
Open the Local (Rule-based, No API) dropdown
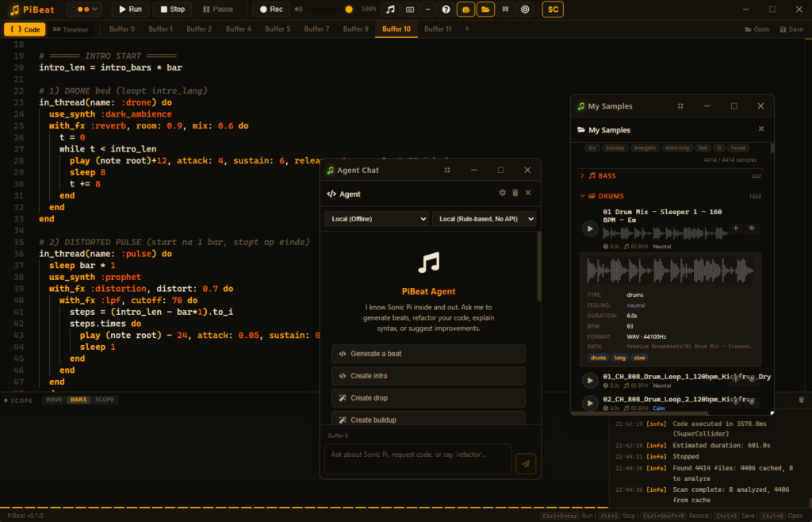point(484,218)
